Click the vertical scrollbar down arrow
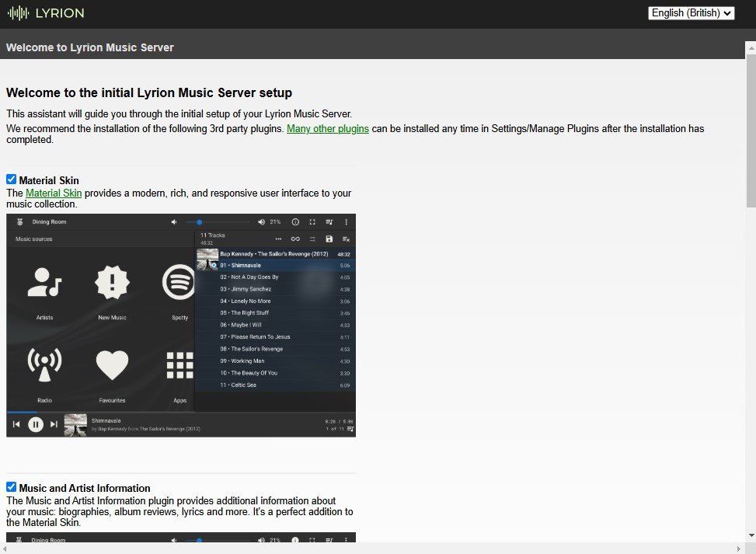 click(751, 535)
